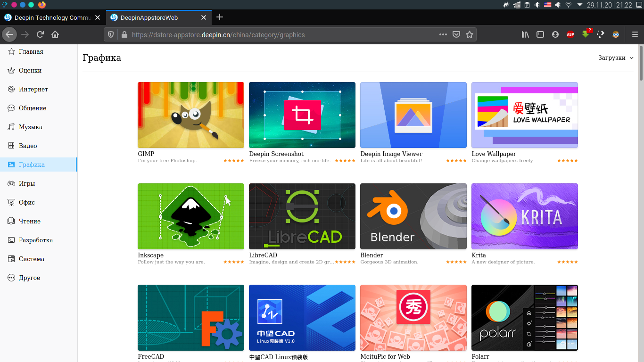
Task: Click the star icon next to Главная
Action: (x=11, y=51)
